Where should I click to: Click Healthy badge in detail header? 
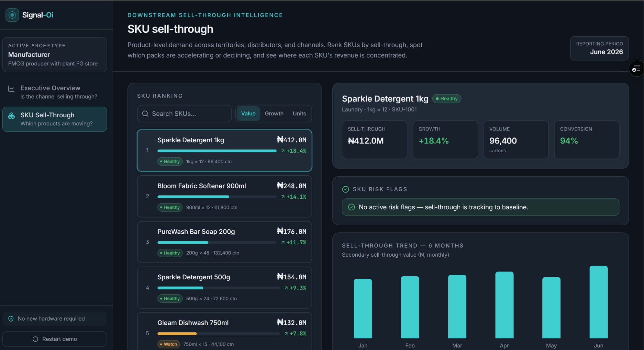[447, 99]
